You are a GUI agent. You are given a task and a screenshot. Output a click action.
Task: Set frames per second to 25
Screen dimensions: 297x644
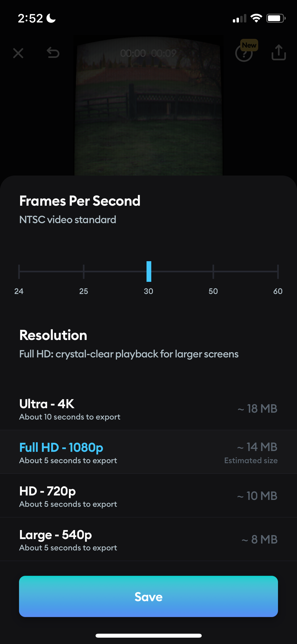pos(84,271)
